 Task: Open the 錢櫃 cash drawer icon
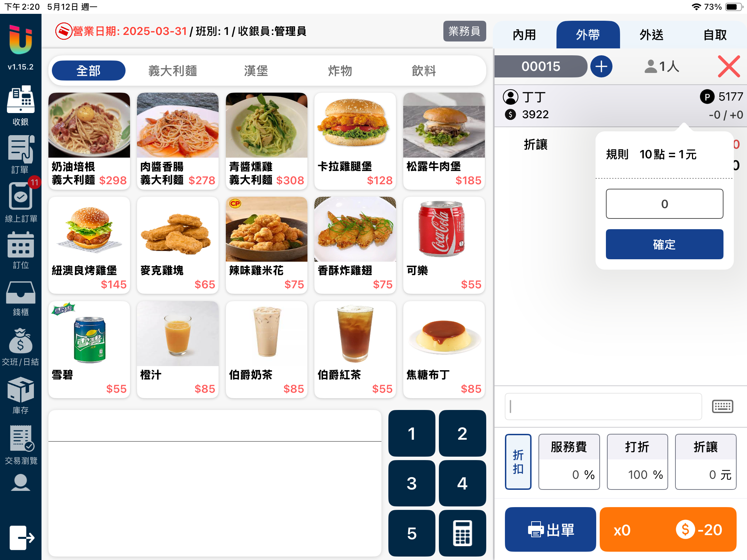tap(20, 298)
